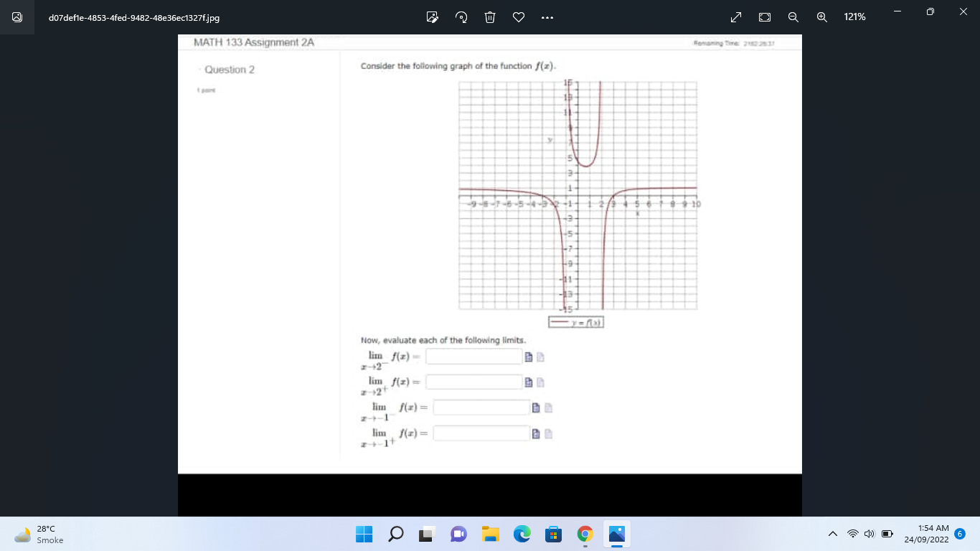Image resolution: width=980 pixels, height=551 pixels.
Task: Open the Start menu
Action: [x=364, y=534]
